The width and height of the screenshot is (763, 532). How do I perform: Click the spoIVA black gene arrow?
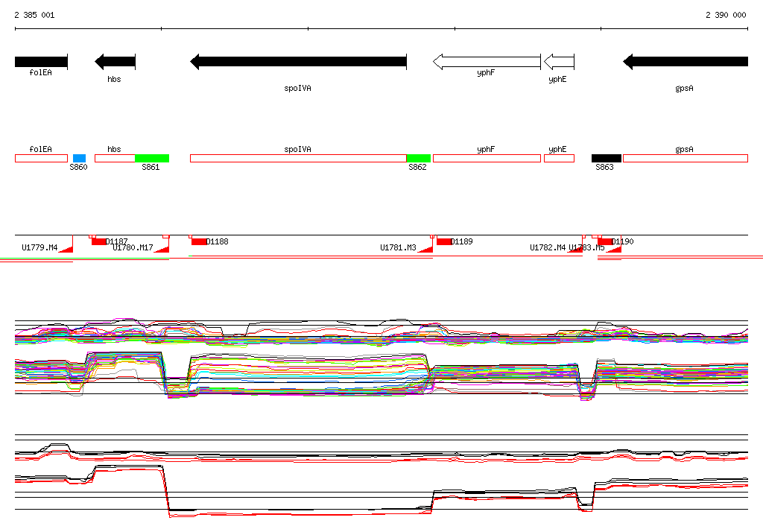298,62
